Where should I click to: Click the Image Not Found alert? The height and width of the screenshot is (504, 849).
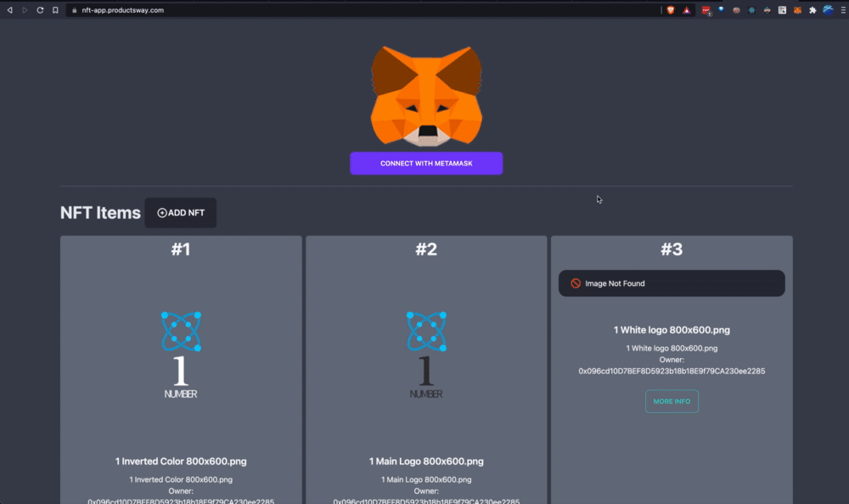click(x=672, y=283)
